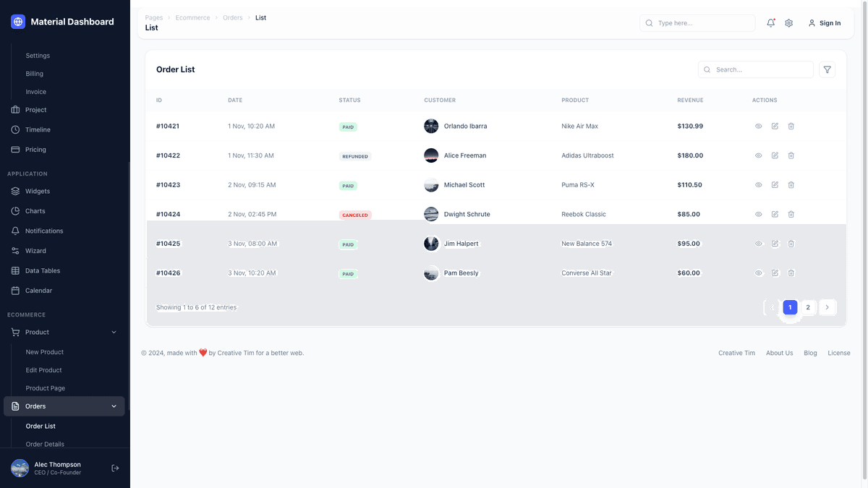Click the Widgets sidebar icon
Viewport: 868px width, 488px height.
point(16,190)
